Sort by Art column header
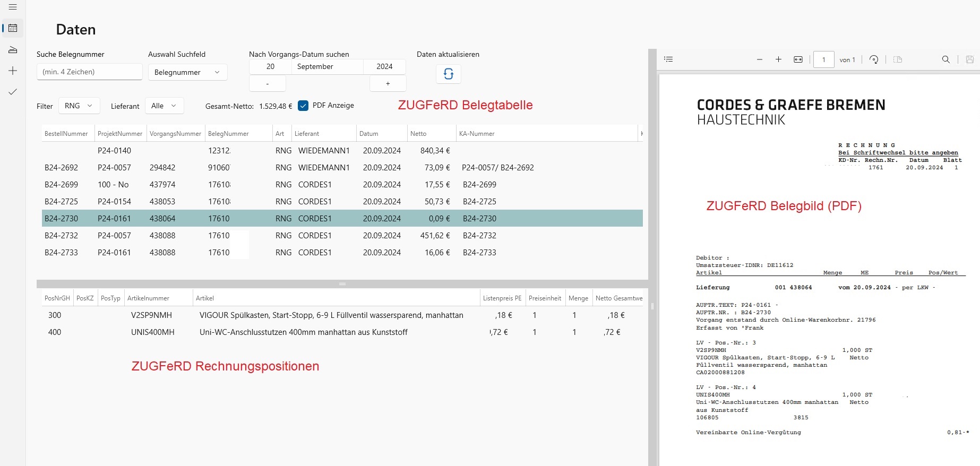980x466 pixels. tap(282, 134)
